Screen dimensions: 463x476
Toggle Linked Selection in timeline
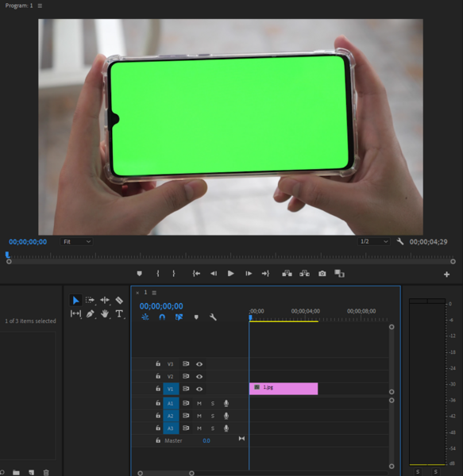[x=179, y=317]
